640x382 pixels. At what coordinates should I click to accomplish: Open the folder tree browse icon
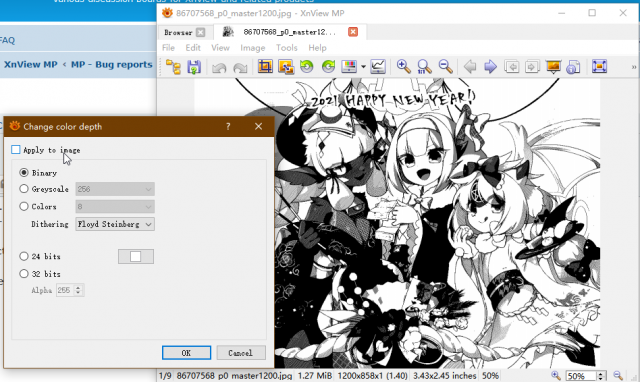173,67
